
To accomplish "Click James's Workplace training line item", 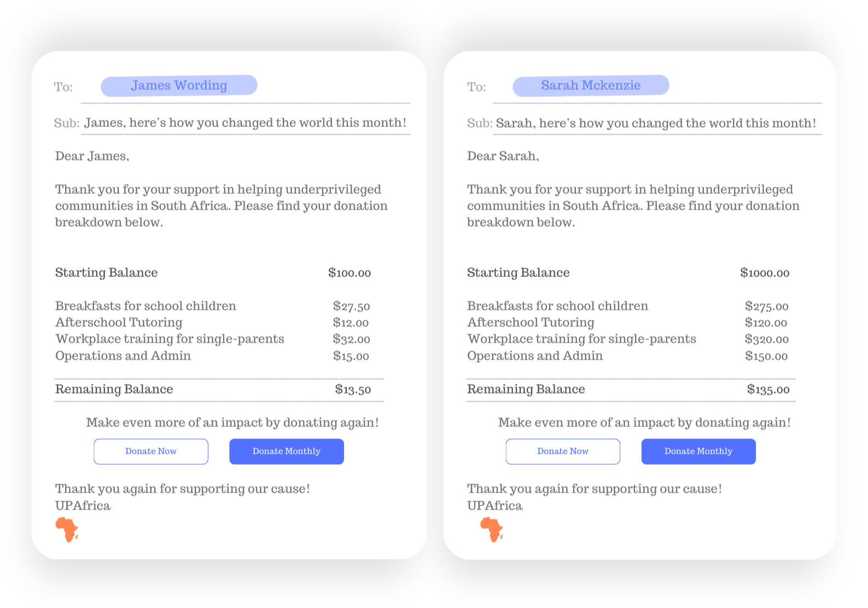I will 170,339.
